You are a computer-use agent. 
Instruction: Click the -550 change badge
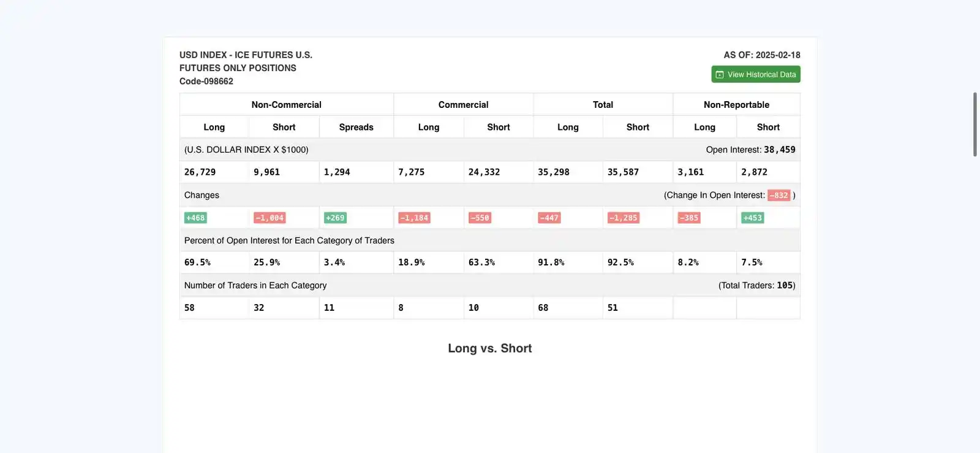pos(480,218)
